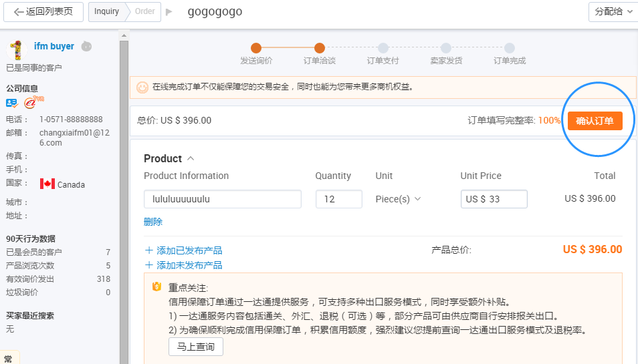Image resolution: width=638 pixels, height=364 pixels.
Task: Click the 返回列表页 back button
Action: 43,12
